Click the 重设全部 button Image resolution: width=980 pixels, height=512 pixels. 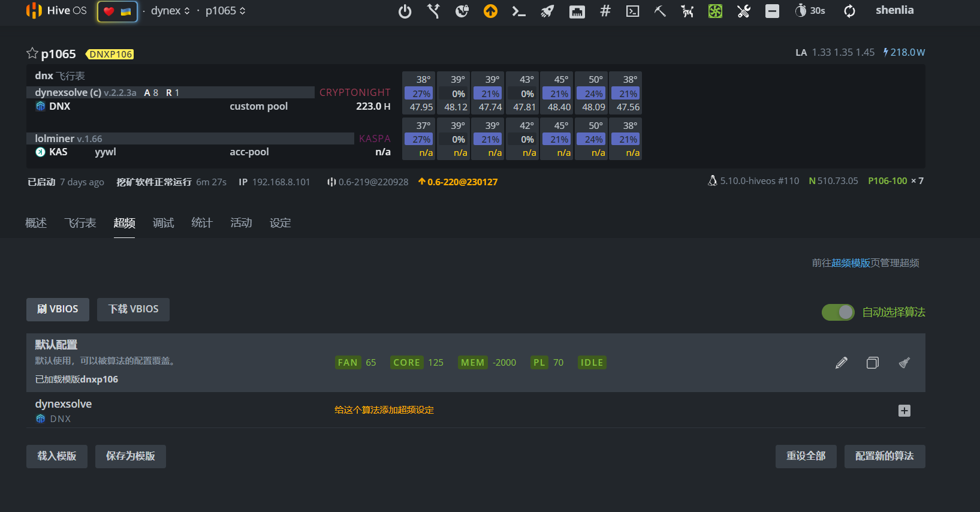coord(806,456)
